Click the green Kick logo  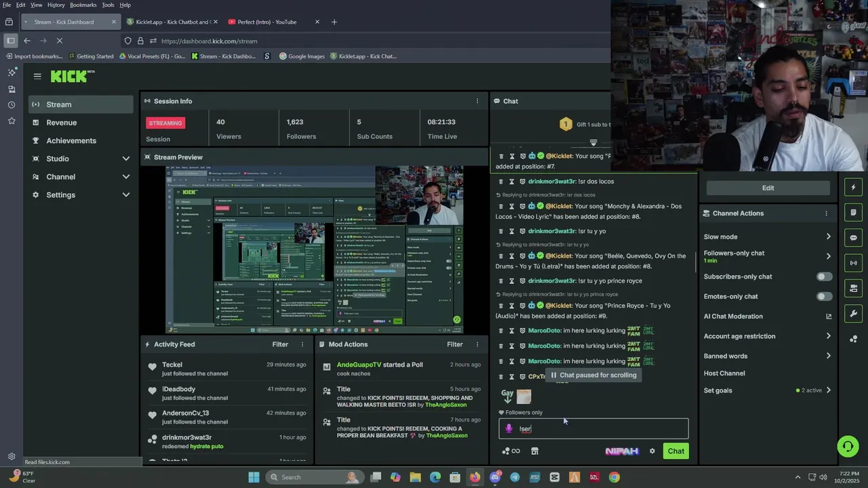(72, 76)
